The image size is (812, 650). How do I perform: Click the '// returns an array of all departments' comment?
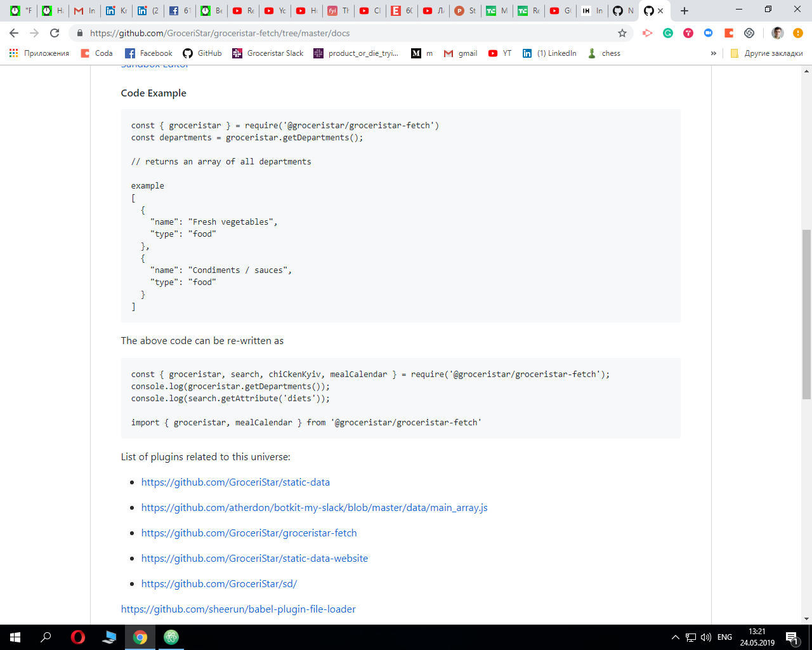(x=221, y=161)
